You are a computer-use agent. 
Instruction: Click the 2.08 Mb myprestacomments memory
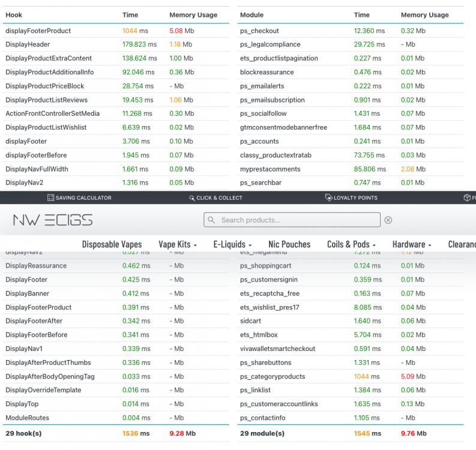(x=413, y=169)
